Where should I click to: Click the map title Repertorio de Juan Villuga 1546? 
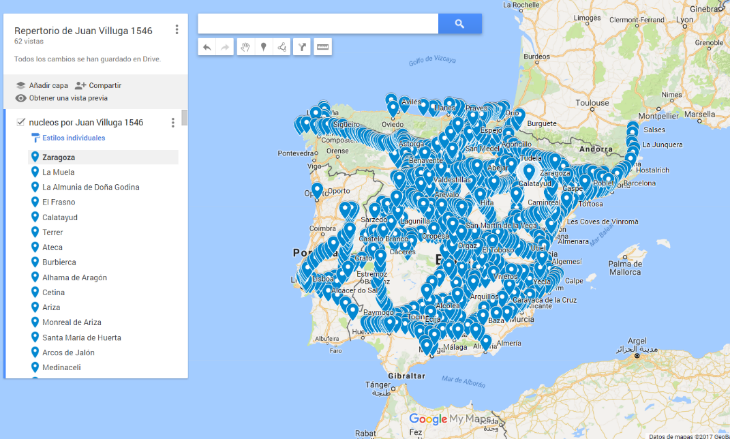click(x=83, y=31)
